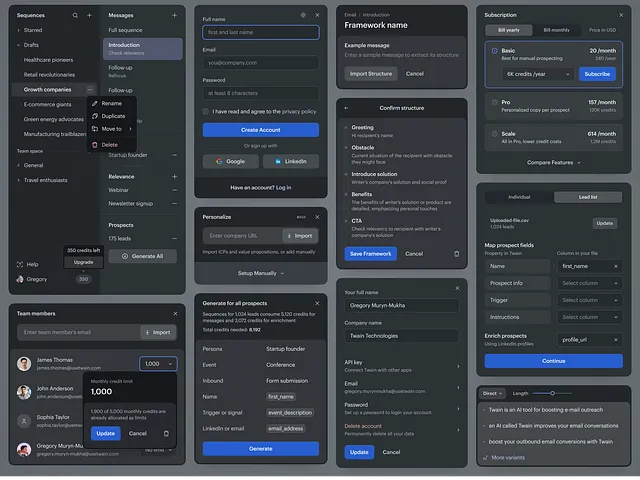Viewport: 640px width, 480px height.
Task: Check the privacy policy agreement checkbox
Action: (x=207, y=112)
